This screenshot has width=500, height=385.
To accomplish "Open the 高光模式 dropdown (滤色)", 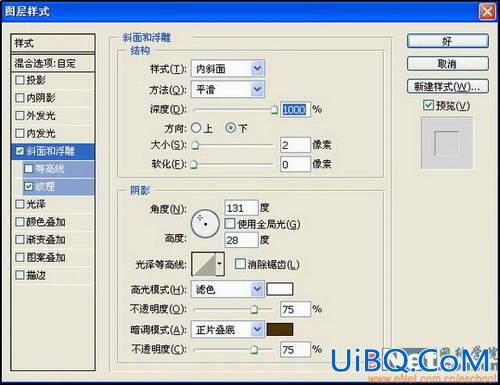I will click(x=228, y=289).
